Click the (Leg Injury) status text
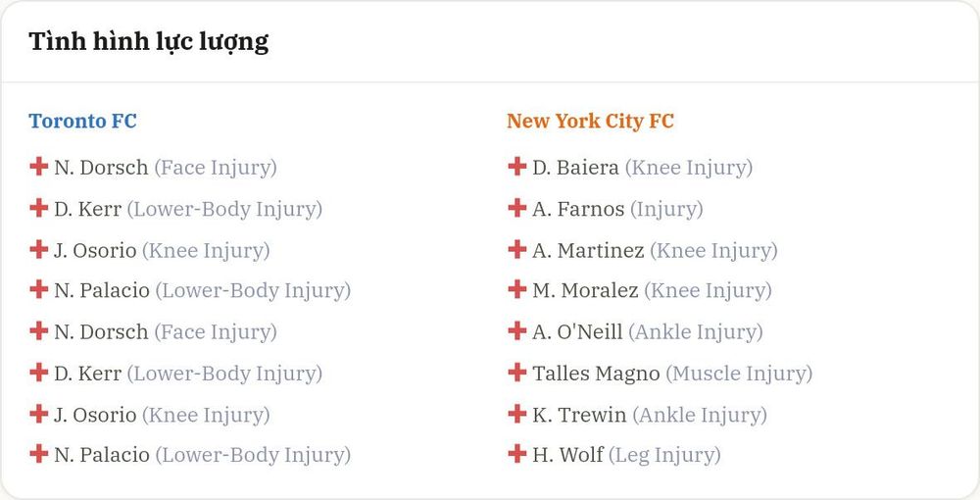This screenshot has width=980, height=500. 664,456
